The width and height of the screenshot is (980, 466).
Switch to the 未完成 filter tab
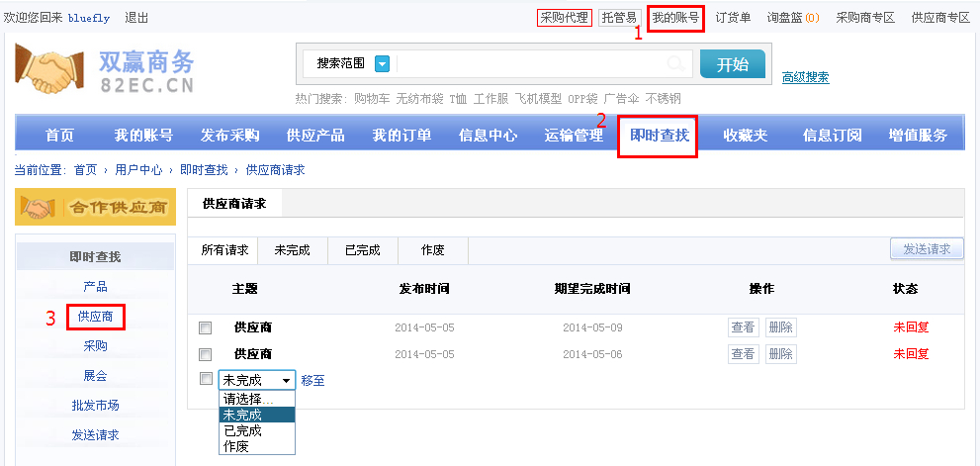[292, 250]
